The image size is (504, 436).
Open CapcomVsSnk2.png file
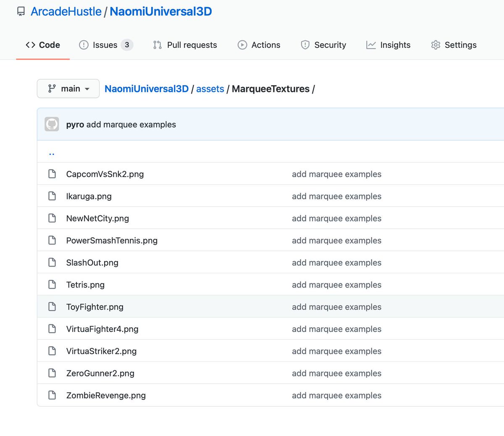coord(105,174)
